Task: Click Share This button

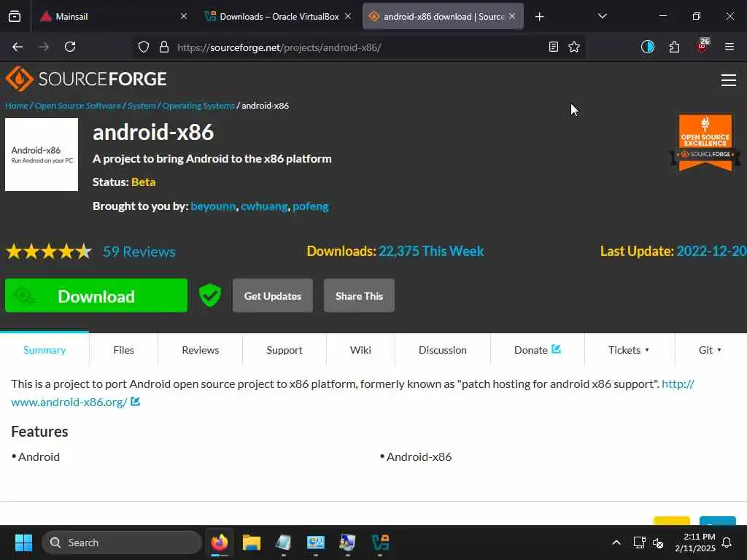Action: (359, 296)
